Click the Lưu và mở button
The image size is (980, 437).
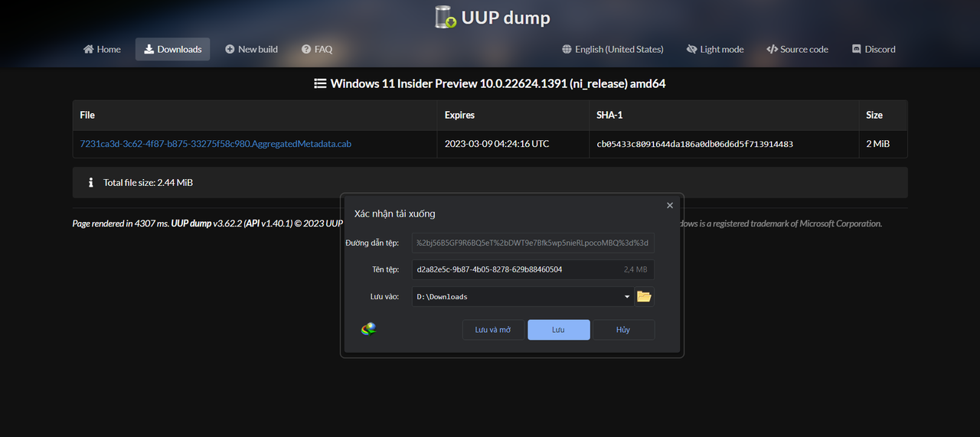click(493, 330)
